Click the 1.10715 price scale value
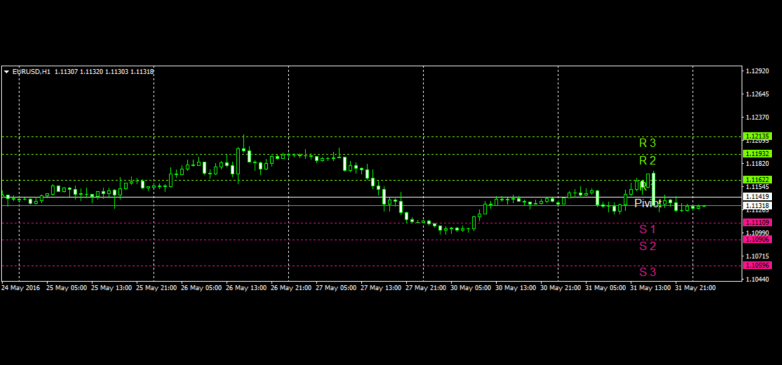Image resolution: width=782 pixels, height=365 pixels. point(757,256)
